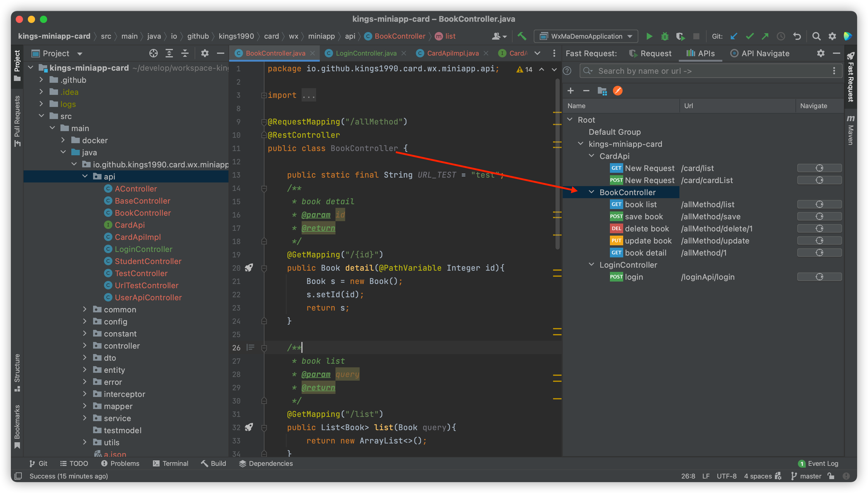Click the green Run application button
Viewport: 868px width, 493px height.
[x=649, y=36]
